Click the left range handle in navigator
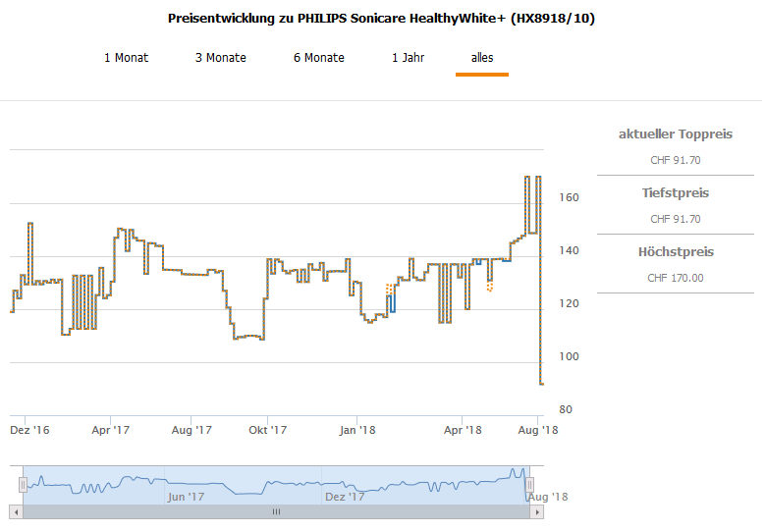Viewport: 765px width, 532px height. tap(23, 484)
